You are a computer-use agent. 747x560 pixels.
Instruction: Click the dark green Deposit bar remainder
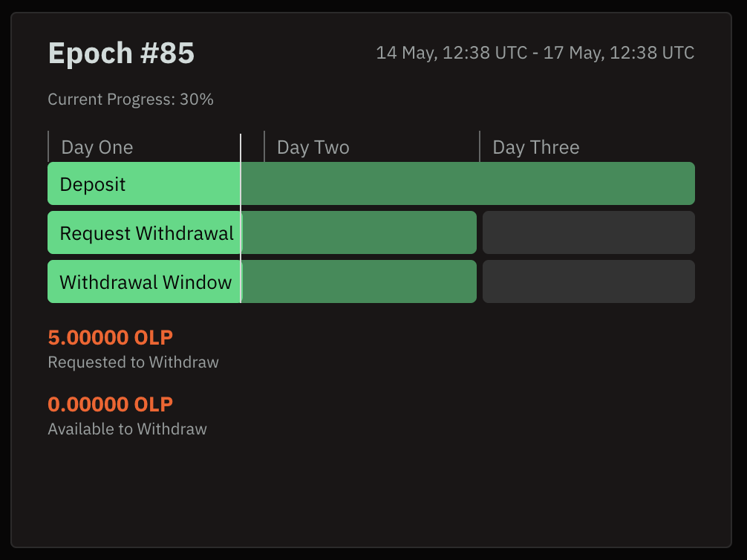coord(468,183)
